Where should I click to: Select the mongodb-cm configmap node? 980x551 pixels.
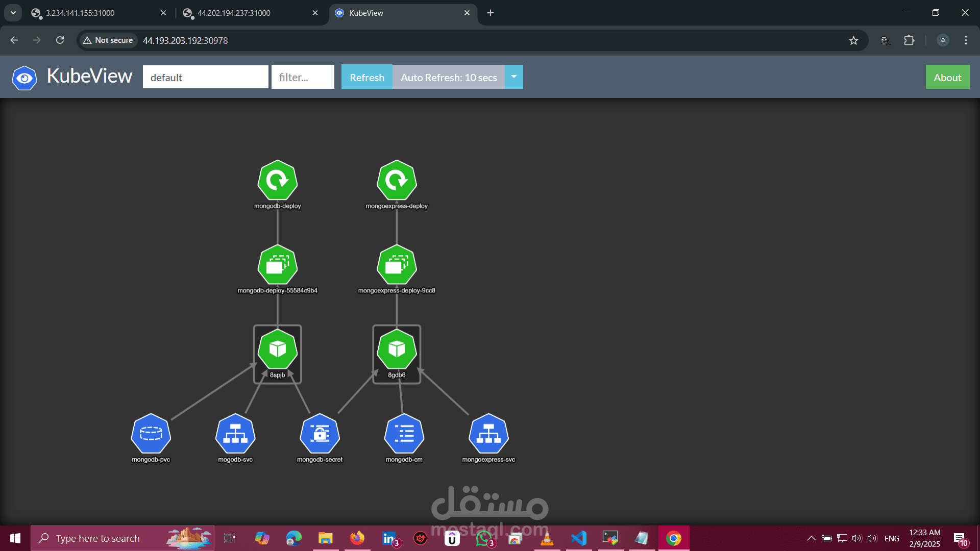(404, 434)
